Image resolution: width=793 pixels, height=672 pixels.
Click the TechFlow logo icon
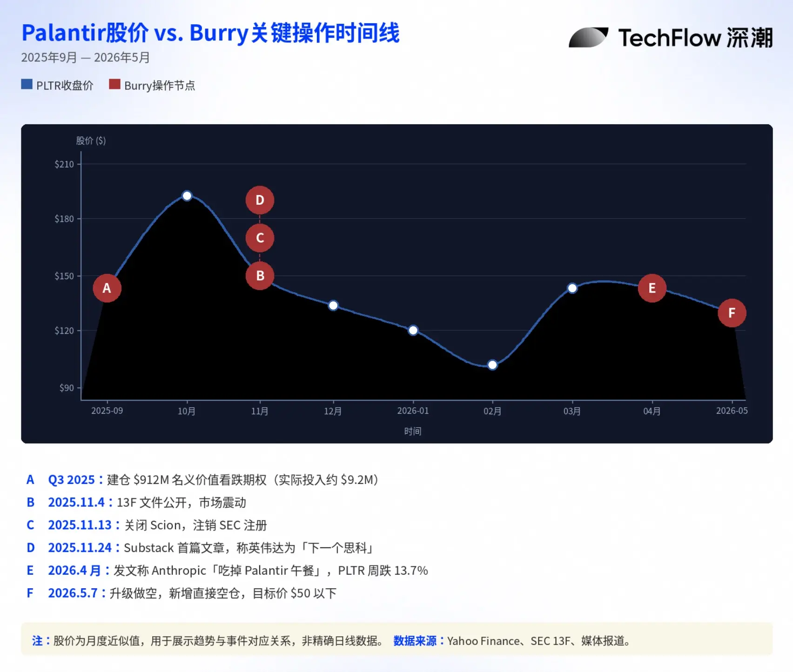tap(588, 37)
